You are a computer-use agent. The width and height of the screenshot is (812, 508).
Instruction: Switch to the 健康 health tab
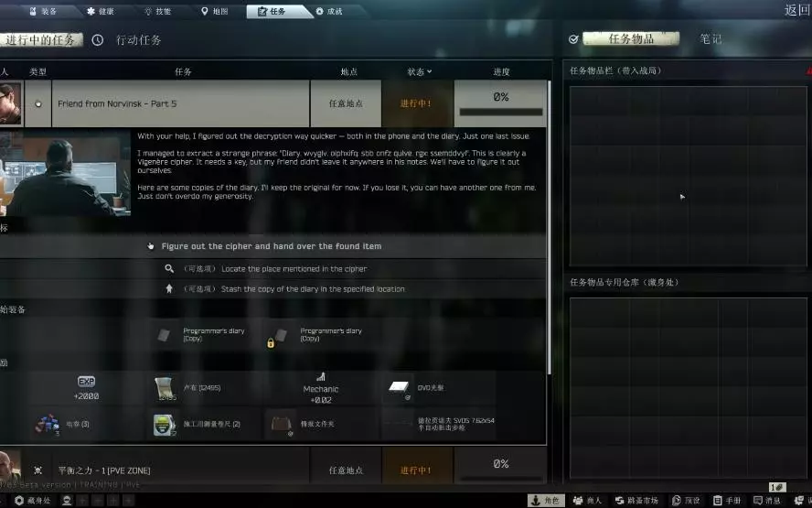(x=101, y=11)
